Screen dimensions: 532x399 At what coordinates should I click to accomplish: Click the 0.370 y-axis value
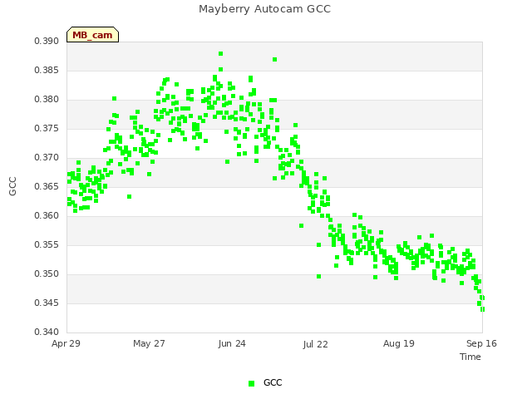[x=47, y=157]
